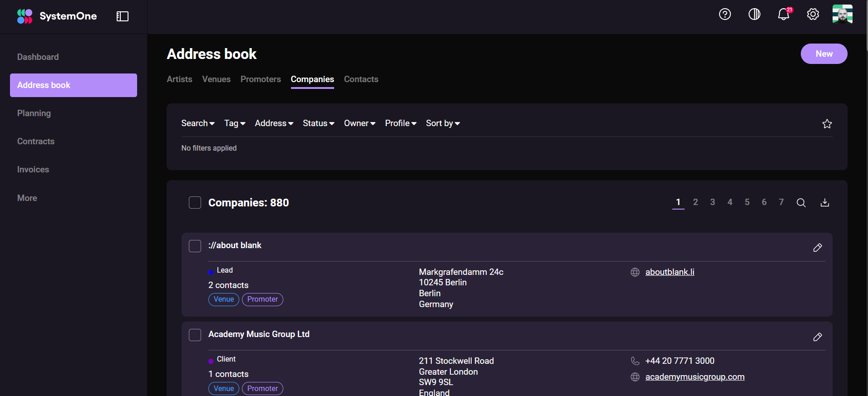
Task: Click the Venue tag under Academy Music Group
Action: tap(224, 389)
